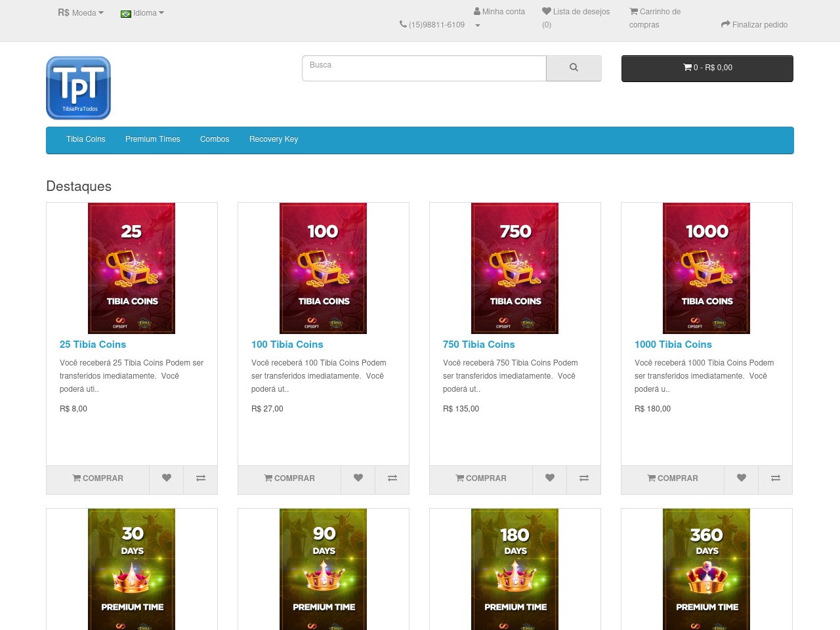Open the 180 Days Premium Time image

pos(515,570)
